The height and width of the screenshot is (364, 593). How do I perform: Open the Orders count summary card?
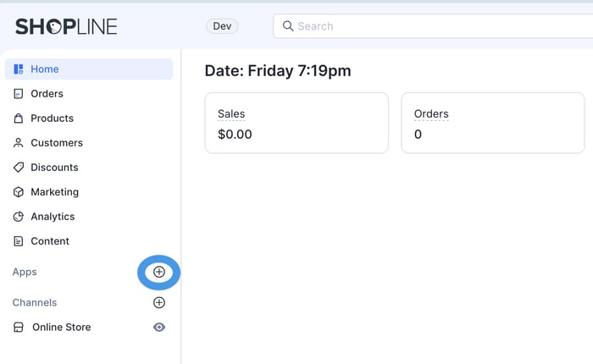(492, 124)
